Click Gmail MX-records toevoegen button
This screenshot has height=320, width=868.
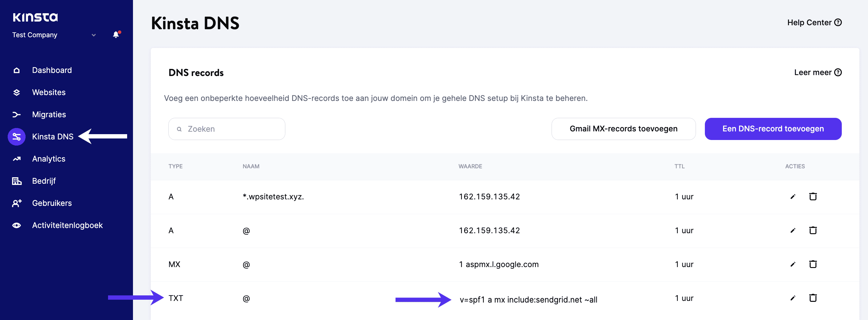pyautogui.click(x=623, y=129)
